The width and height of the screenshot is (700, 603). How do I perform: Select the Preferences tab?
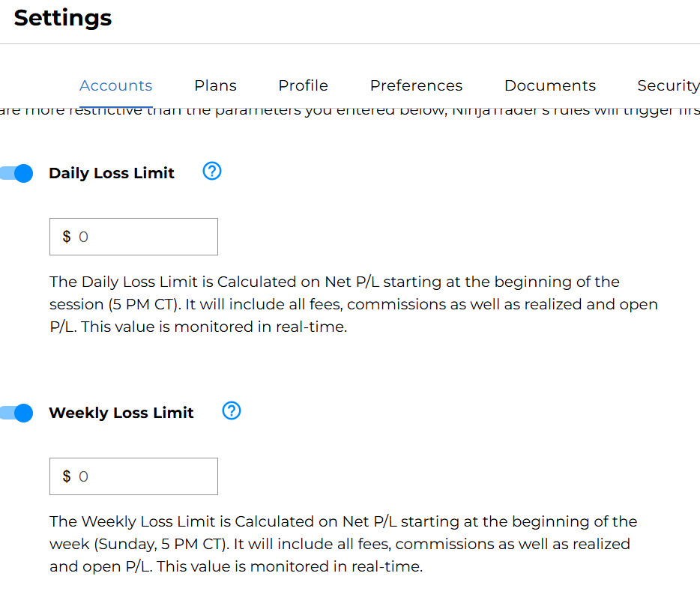[416, 85]
